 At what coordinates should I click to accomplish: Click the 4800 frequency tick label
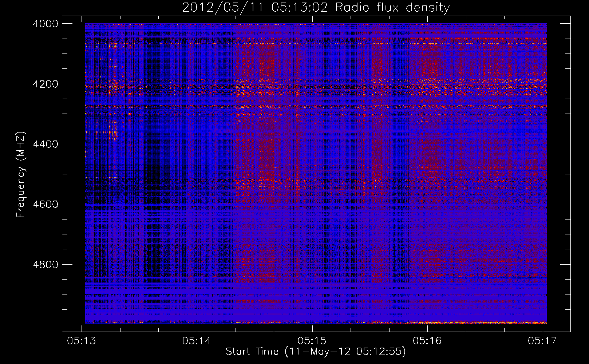pos(46,265)
